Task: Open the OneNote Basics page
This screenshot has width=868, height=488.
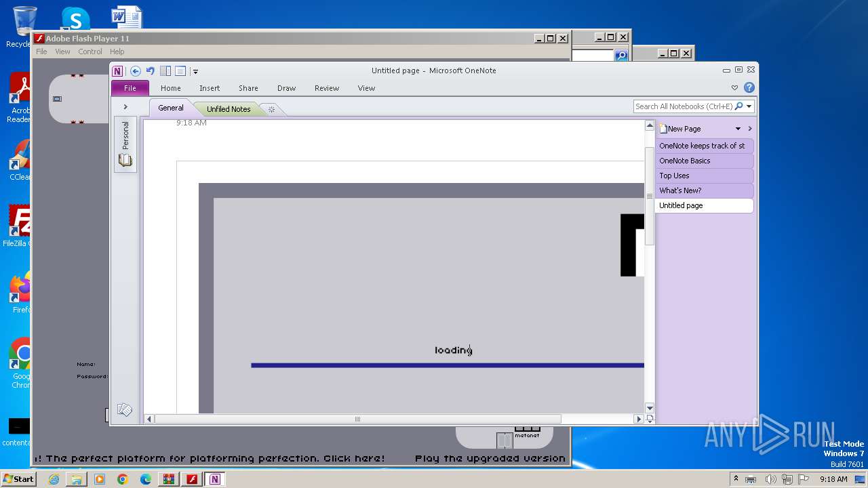Action: [x=704, y=161]
